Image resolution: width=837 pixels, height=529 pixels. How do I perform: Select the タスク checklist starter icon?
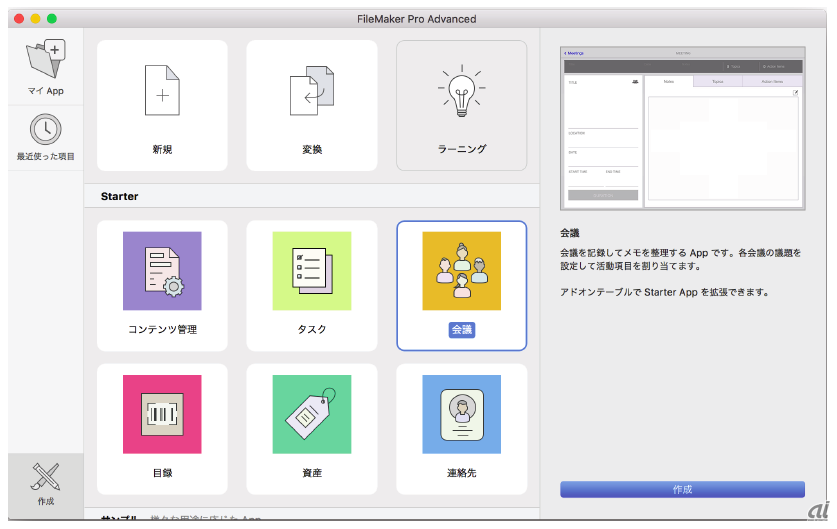312,271
